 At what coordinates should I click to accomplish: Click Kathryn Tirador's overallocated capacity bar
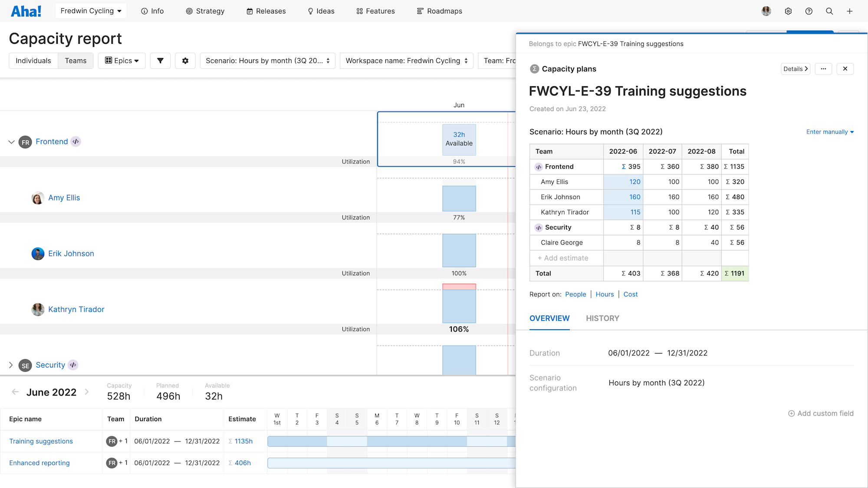click(x=459, y=304)
